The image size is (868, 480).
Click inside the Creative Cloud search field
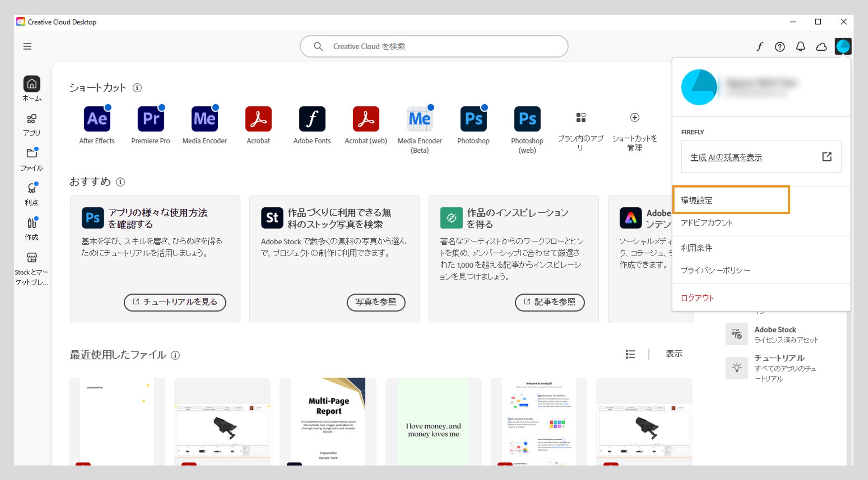click(x=434, y=46)
